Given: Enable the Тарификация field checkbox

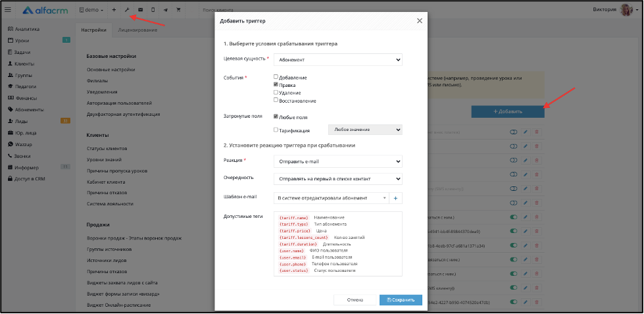Looking at the screenshot, I should coord(276,130).
